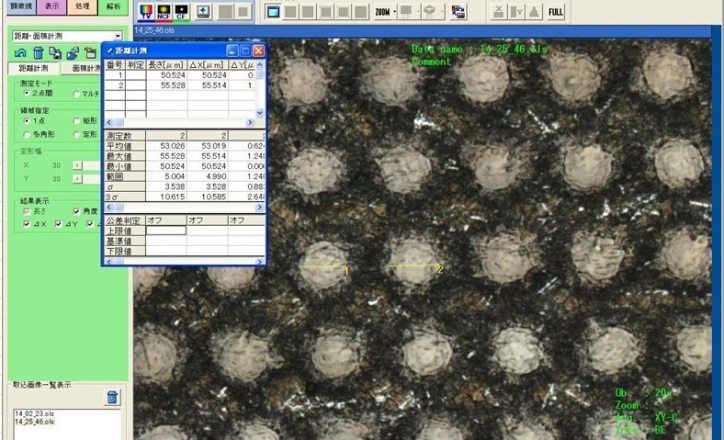Open the ZOOM tool in the toolbar
The width and height of the screenshot is (724, 440).
coord(383,12)
